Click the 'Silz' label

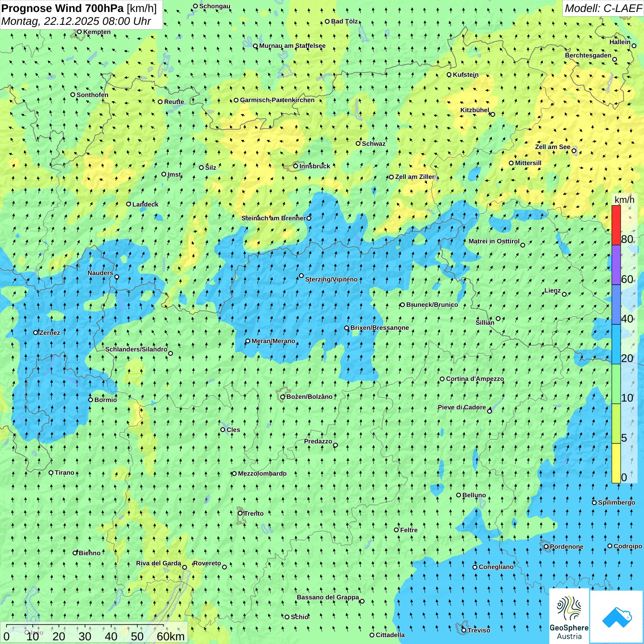click(211, 167)
